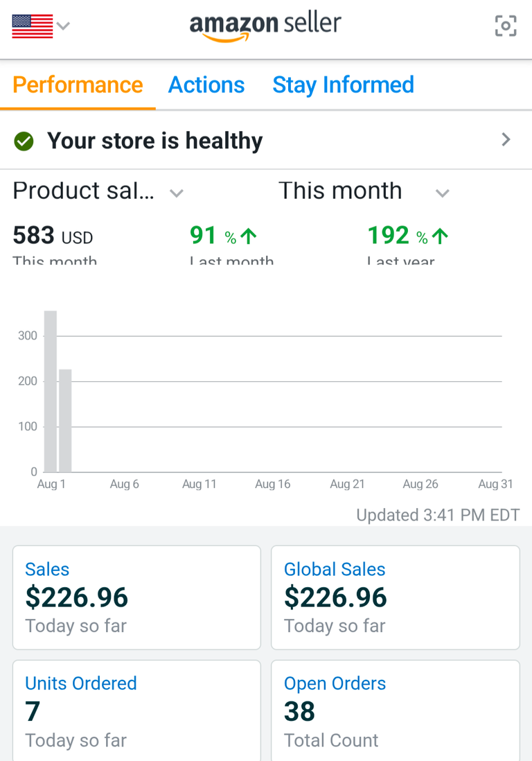
Task: Open the marketplace selector chevron
Action: 63,26
